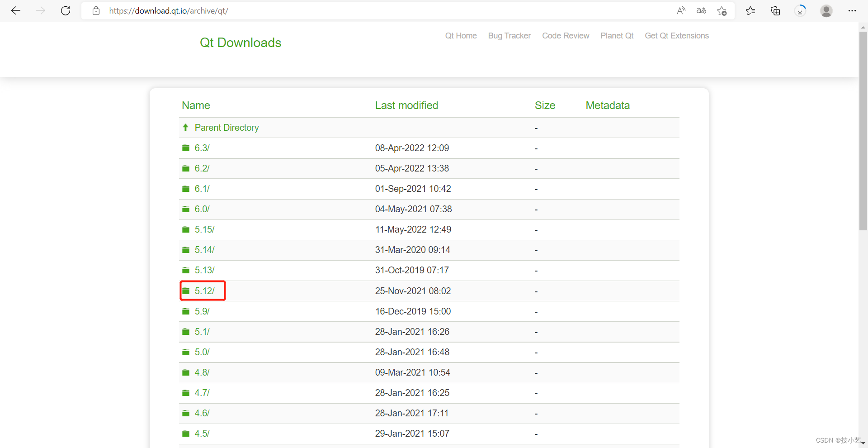Sort by the Size column header
This screenshot has height=448, width=868.
[545, 105]
